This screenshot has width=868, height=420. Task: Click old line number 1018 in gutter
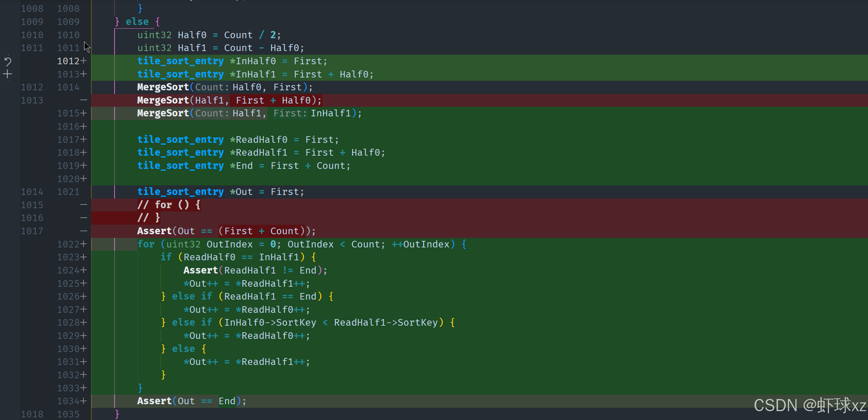[32, 414]
